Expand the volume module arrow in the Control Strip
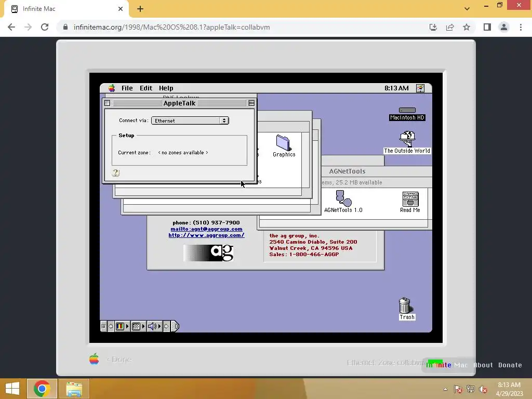532x399 pixels. [x=159, y=326]
